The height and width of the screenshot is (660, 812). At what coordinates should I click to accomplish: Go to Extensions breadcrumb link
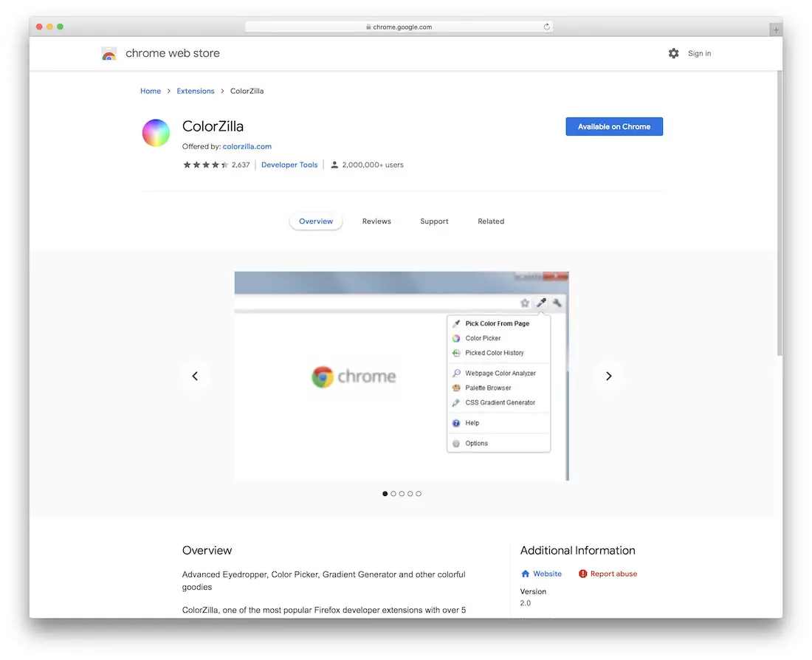(x=195, y=91)
